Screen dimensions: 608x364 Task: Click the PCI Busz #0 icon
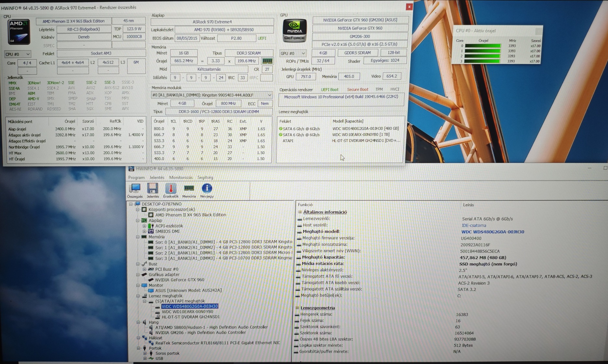(151, 269)
